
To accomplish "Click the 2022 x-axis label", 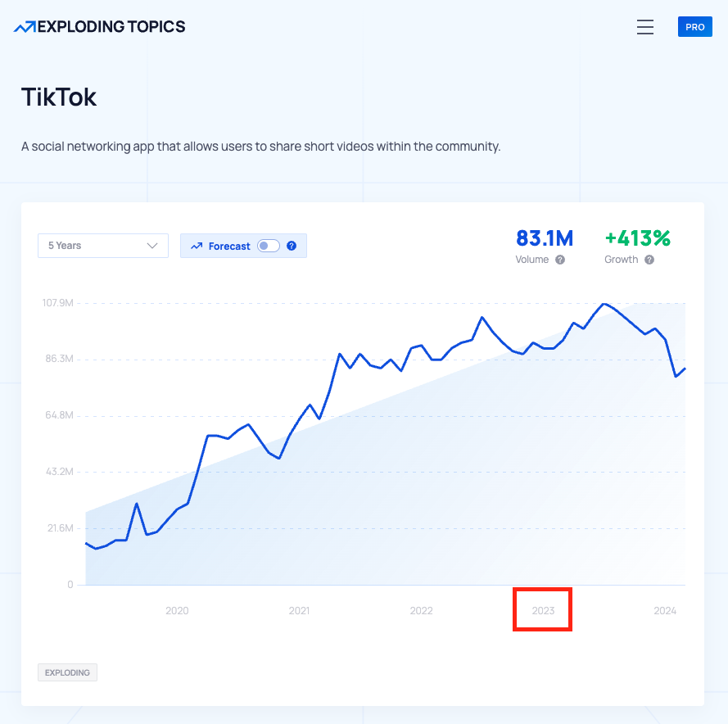I will pyautogui.click(x=421, y=611).
